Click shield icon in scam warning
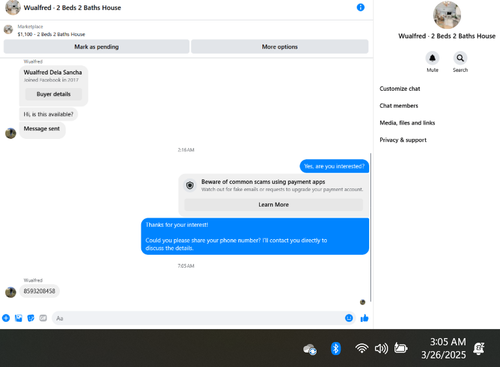Screen dimensions: 500x367 pyautogui.click(x=190, y=185)
